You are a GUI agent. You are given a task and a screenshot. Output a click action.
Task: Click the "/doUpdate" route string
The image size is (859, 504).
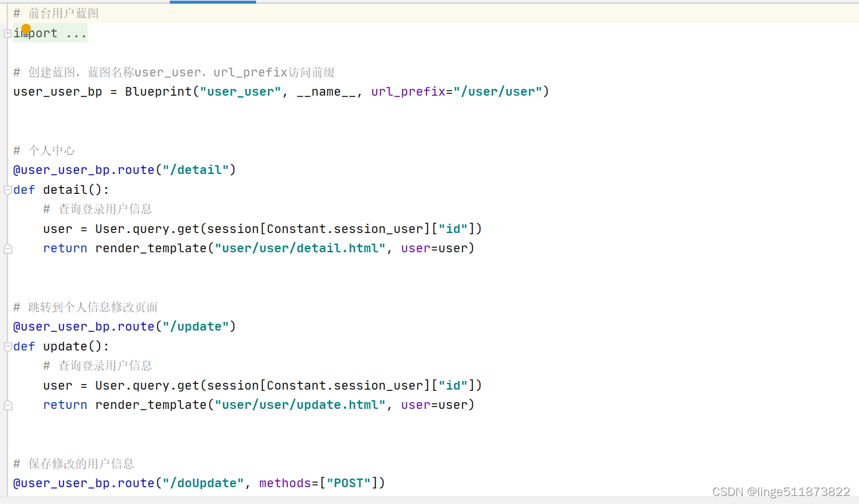(203, 483)
